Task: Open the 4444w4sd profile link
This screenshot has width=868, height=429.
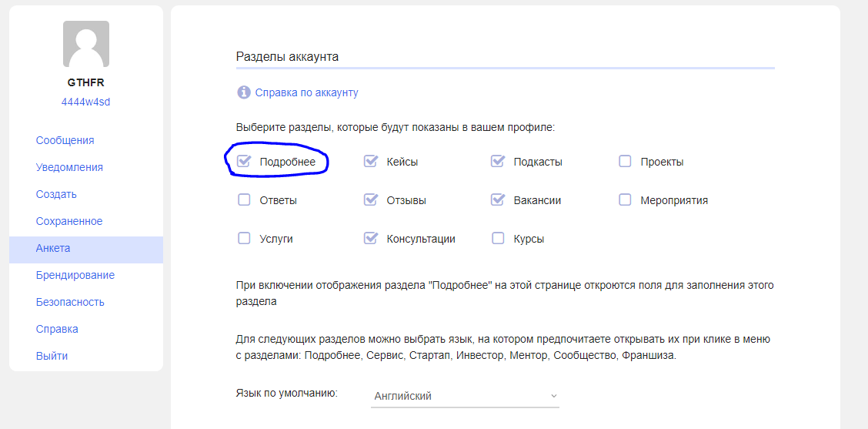Action: coord(85,102)
